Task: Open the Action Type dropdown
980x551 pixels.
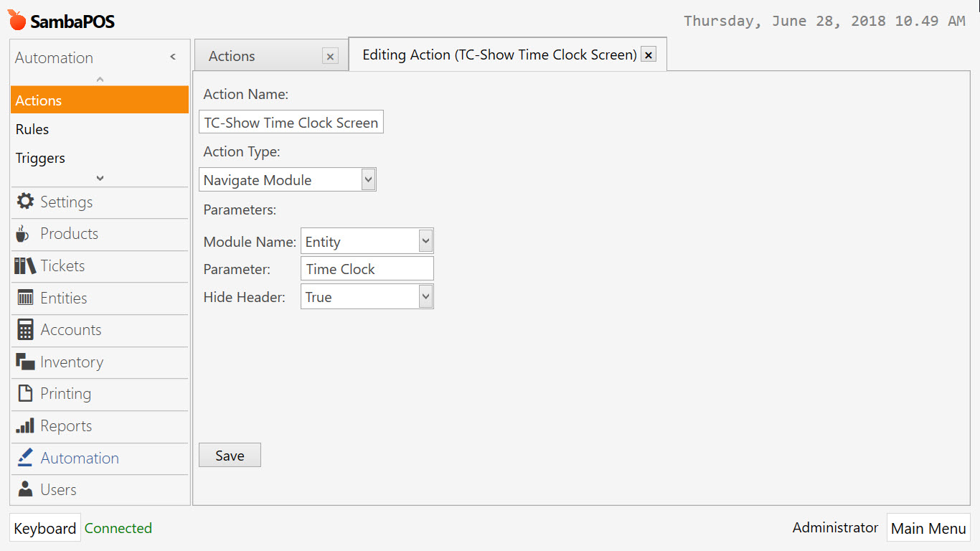Action: 368,179
